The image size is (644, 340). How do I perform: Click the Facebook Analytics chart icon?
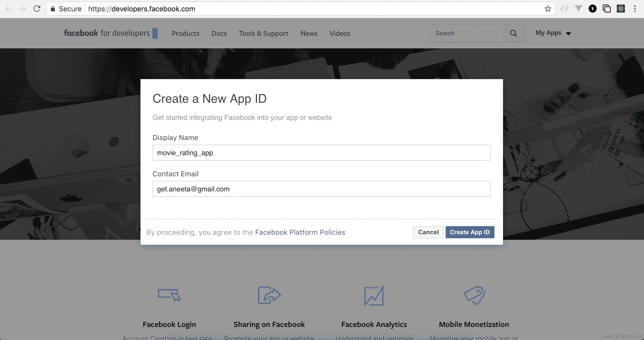374,295
